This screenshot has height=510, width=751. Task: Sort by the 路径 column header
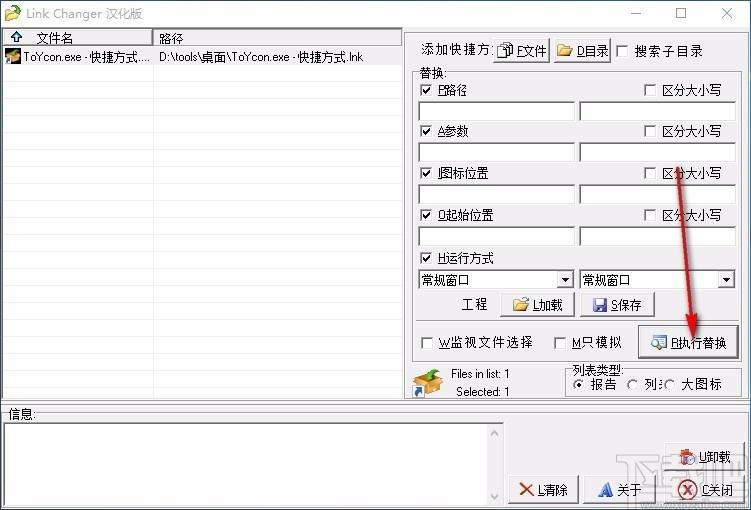(x=277, y=37)
